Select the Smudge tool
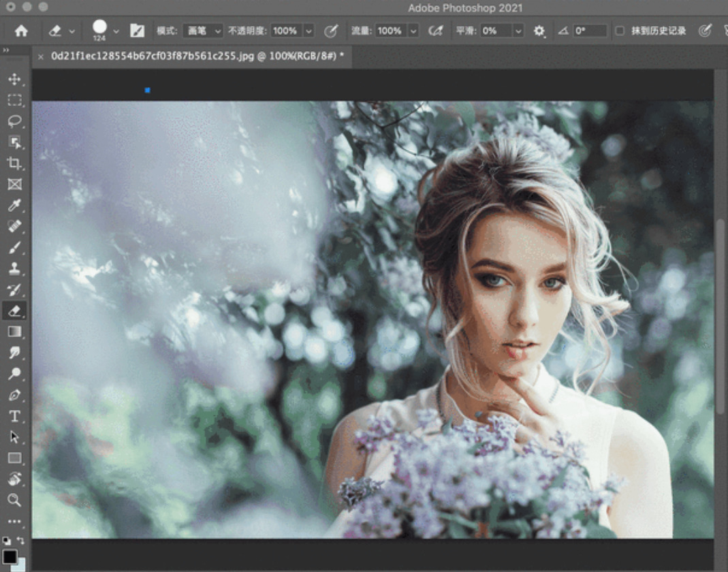This screenshot has width=728, height=572. (x=14, y=353)
